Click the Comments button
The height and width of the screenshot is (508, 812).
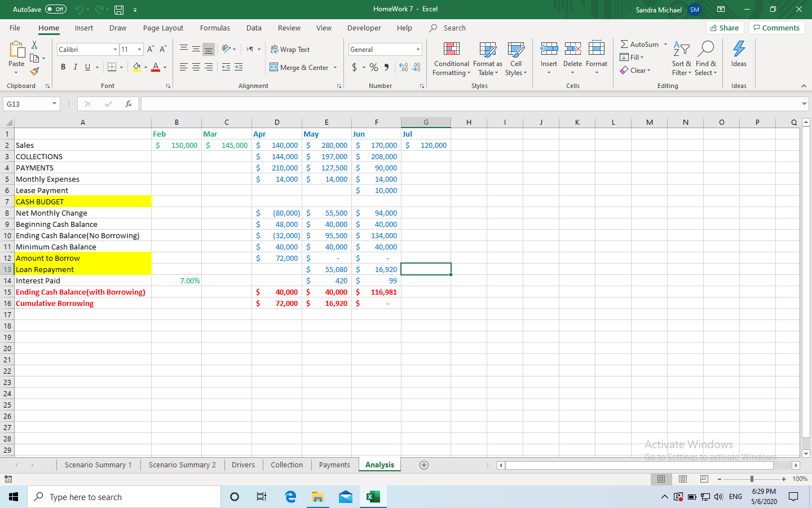click(x=776, y=28)
